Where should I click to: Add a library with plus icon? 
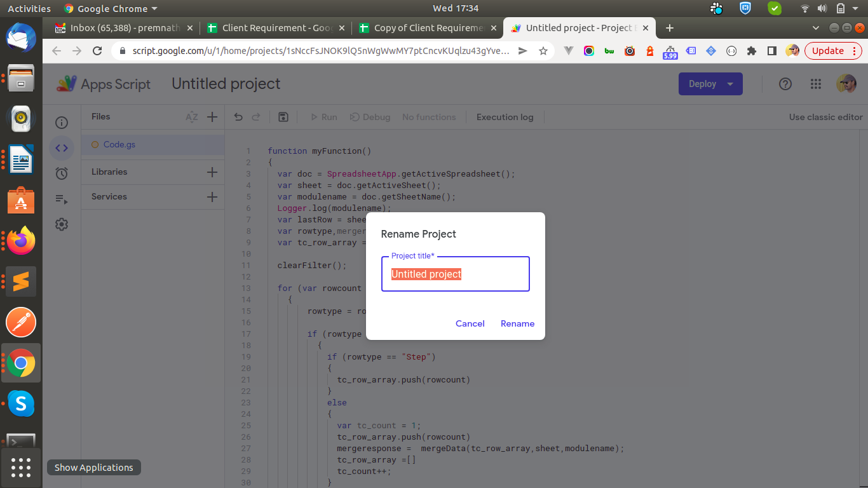(x=212, y=172)
